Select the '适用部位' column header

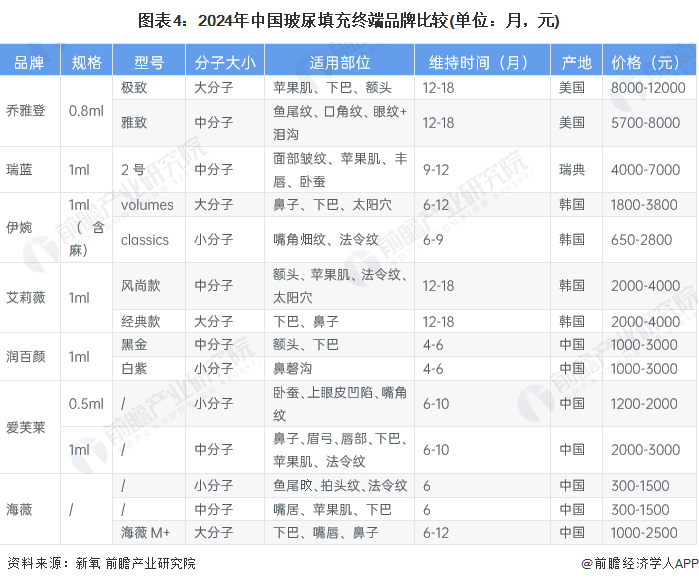pos(340,62)
